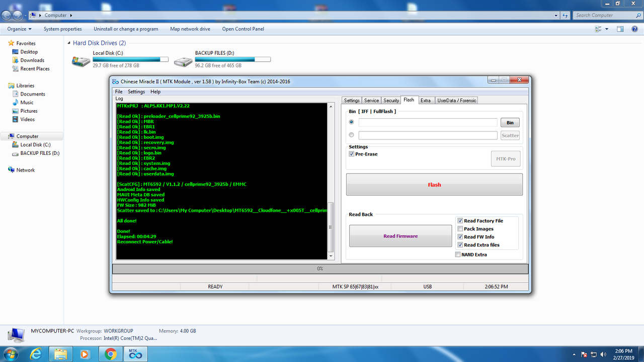
Task: Open BACKUP FILES (D:) drive icon
Action: point(183,61)
